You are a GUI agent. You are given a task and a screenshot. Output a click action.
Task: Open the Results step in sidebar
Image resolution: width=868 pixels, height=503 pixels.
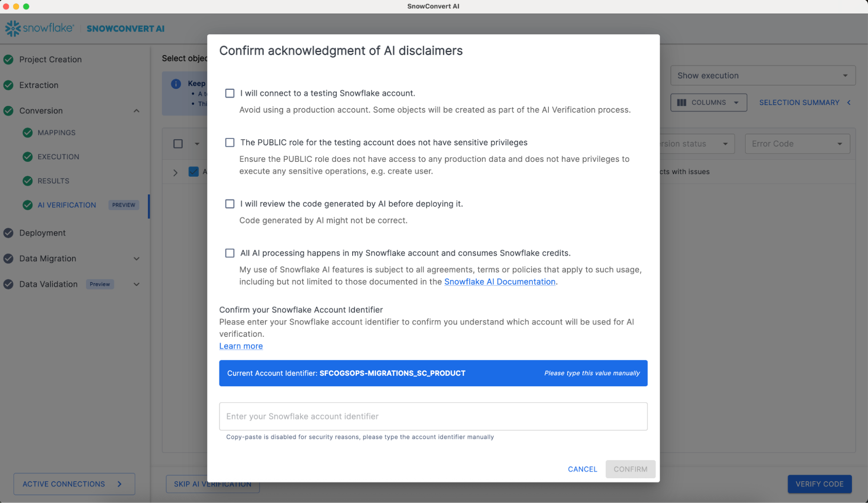pos(53,181)
